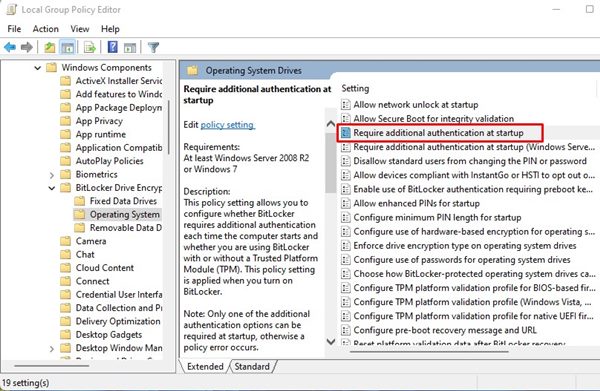The height and width of the screenshot is (391, 600).
Task: Click policy icon beside Allow enhanced PINs for startup
Action: pyautogui.click(x=346, y=203)
